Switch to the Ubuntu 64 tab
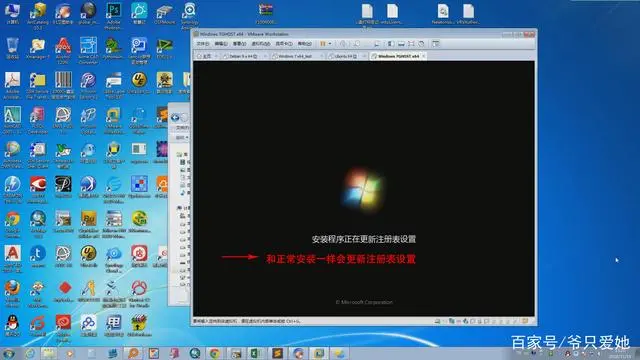The height and width of the screenshot is (360, 640). point(346,56)
